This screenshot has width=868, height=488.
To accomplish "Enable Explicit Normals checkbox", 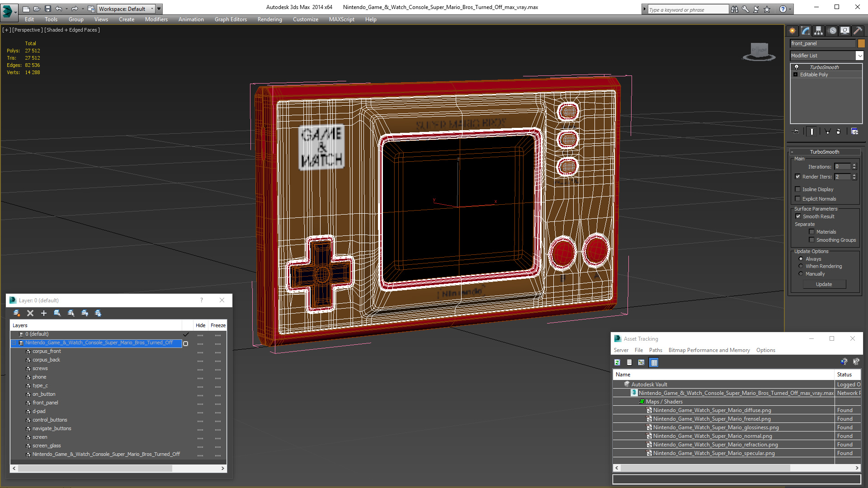I will (x=798, y=199).
